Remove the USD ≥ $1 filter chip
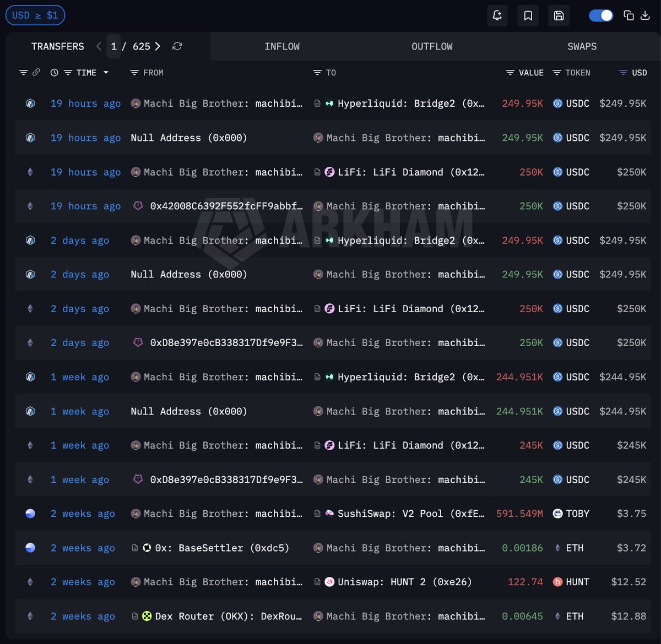661x644 pixels. coord(35,15)
